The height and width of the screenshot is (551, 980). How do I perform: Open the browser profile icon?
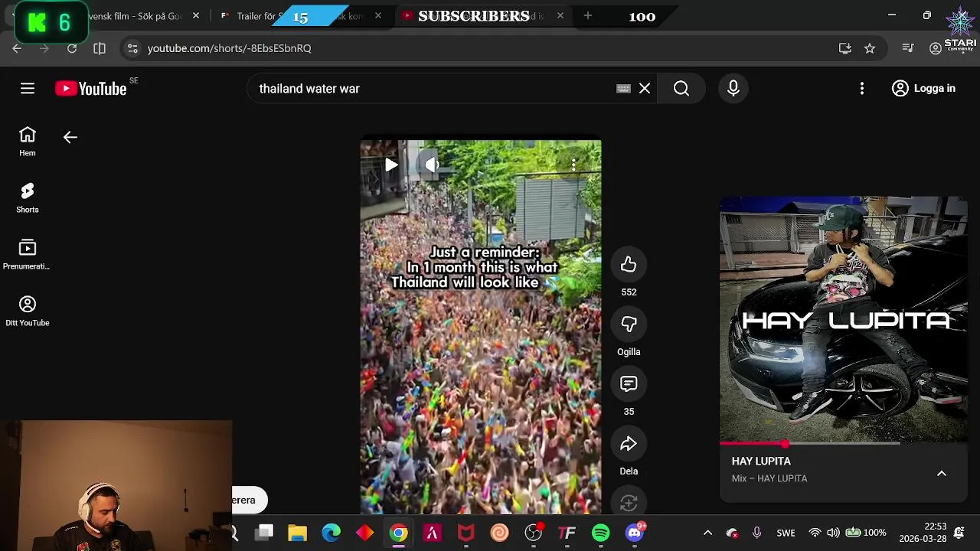(x=936, y=48)
